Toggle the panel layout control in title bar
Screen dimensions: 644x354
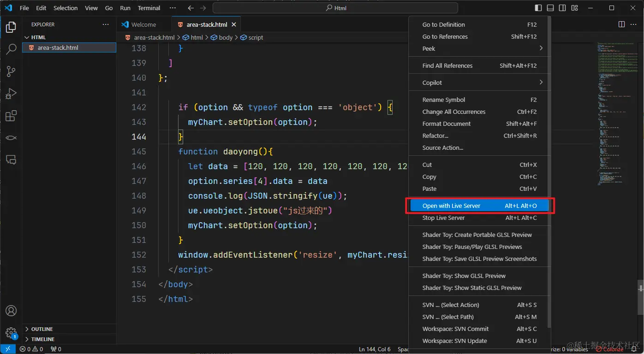click(551, 8)
